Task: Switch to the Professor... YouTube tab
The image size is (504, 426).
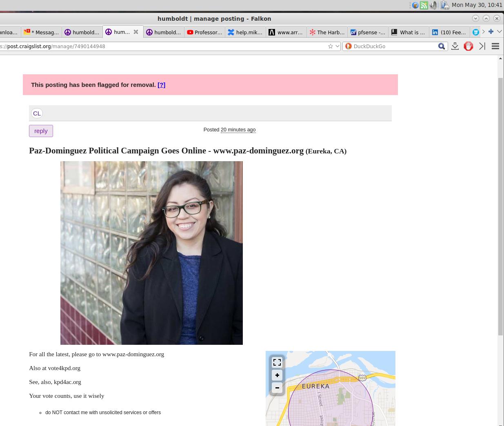Action: coord(204,32)
